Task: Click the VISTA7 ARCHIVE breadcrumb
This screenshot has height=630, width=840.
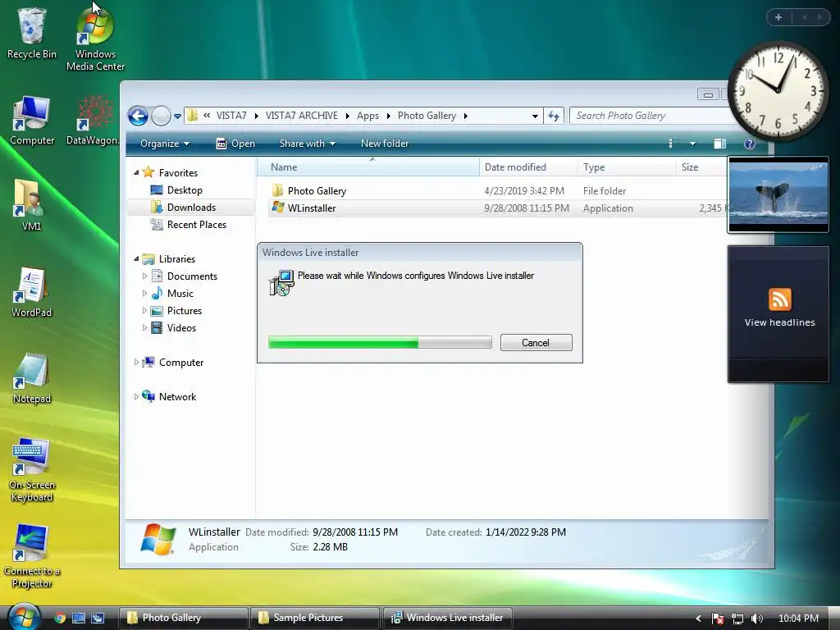Action: pos(302,116)
